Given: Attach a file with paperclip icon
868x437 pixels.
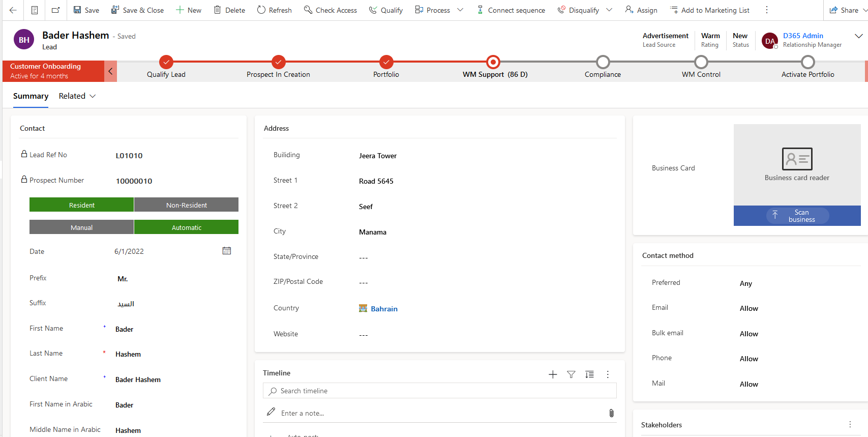Looking at the screenshot, I should point(611,413).
